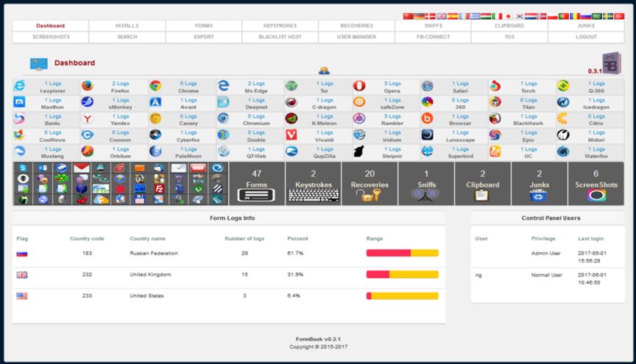Open the Junks tile with recycle bin
Viewport: 636px width, 364px height.
[539, 184]
